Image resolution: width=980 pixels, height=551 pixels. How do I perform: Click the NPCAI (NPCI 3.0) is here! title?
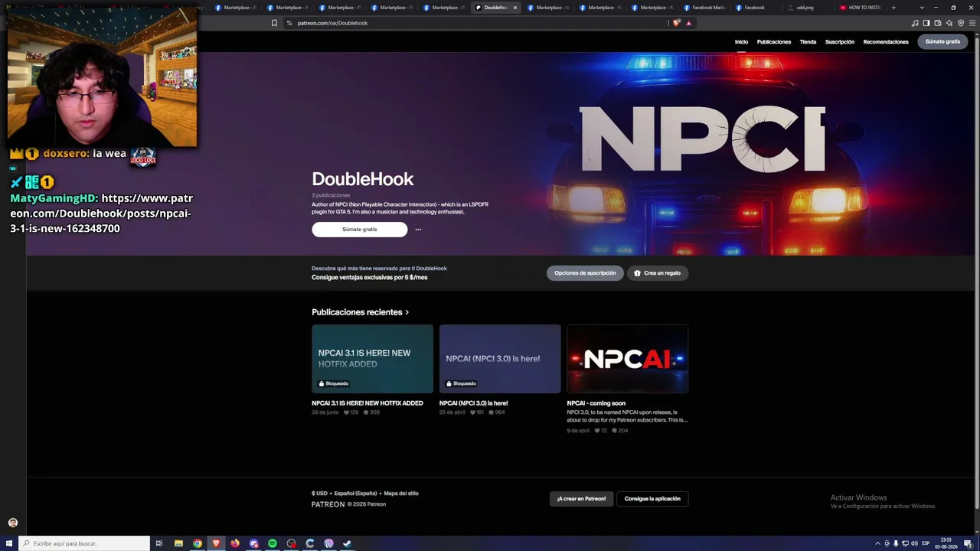point(474,403)
